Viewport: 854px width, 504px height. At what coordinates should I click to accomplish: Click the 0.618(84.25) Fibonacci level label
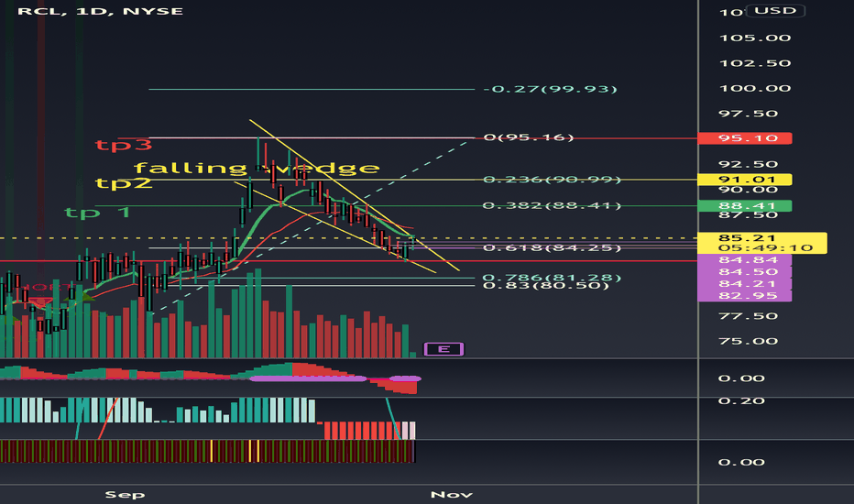coord(552,248)
